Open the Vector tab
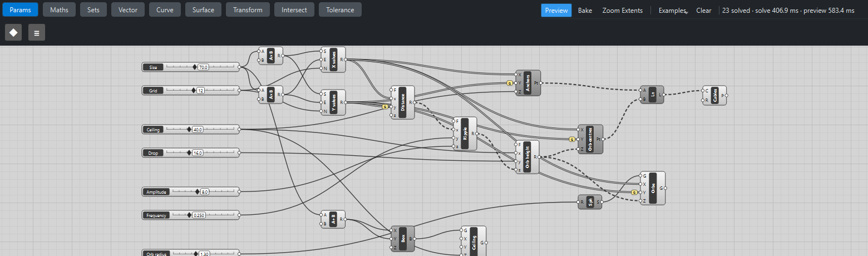The image size is (868, 256). point(128,9)
